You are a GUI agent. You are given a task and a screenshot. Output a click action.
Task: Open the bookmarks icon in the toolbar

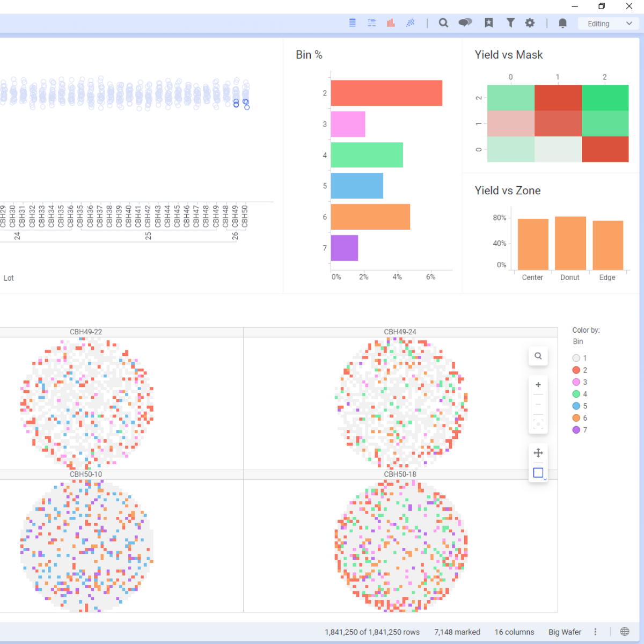pos(489,23)
